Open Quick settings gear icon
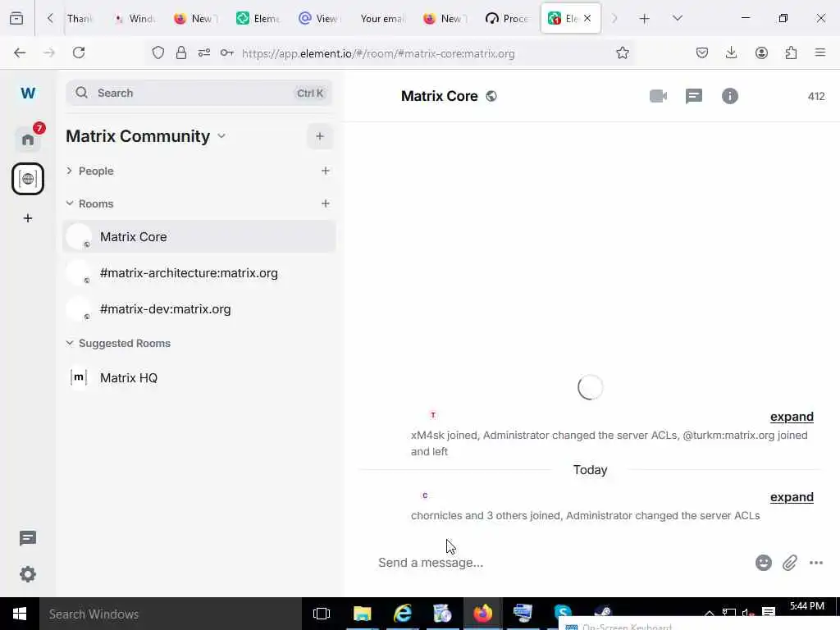Image resolution: width=840 pixels, height=630 pixels. (28, 574)
